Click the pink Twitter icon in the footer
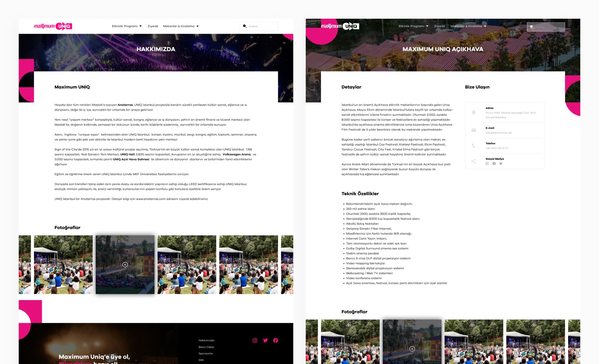Viewport: 599px width, 364px height. click(x=265, y=340)
